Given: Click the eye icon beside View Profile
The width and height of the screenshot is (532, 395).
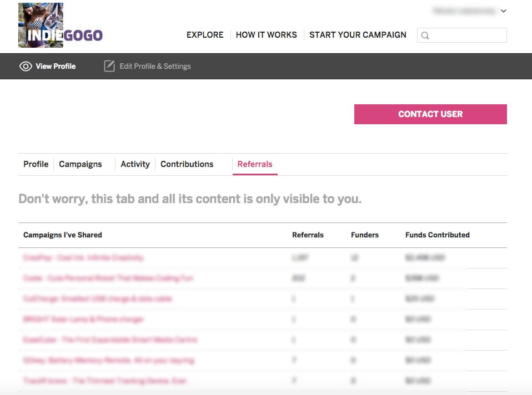Looking at the screenshot, I should (x=26, y=67).
